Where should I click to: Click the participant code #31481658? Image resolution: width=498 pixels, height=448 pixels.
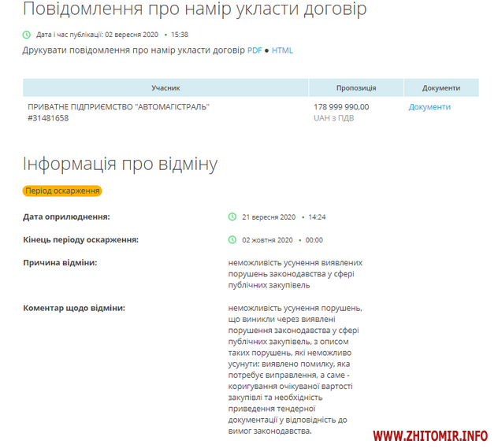click(x=48, y=118)
